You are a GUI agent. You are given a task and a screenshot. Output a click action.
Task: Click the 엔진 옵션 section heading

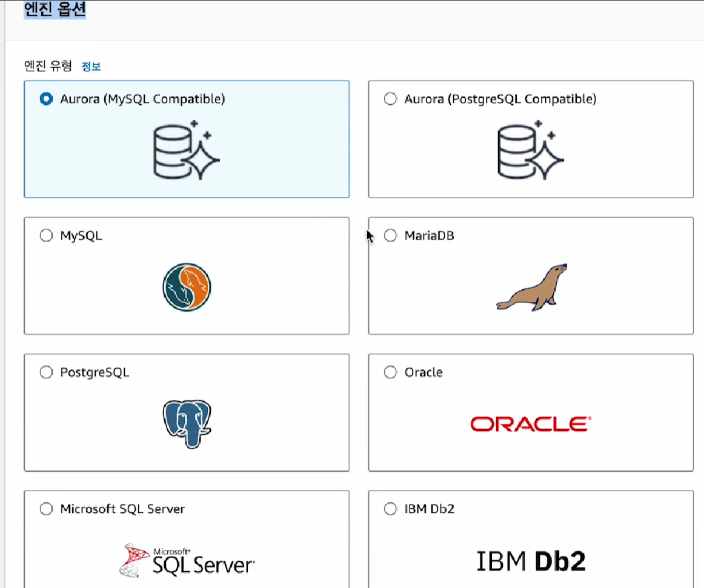click(x=55, y=10)
